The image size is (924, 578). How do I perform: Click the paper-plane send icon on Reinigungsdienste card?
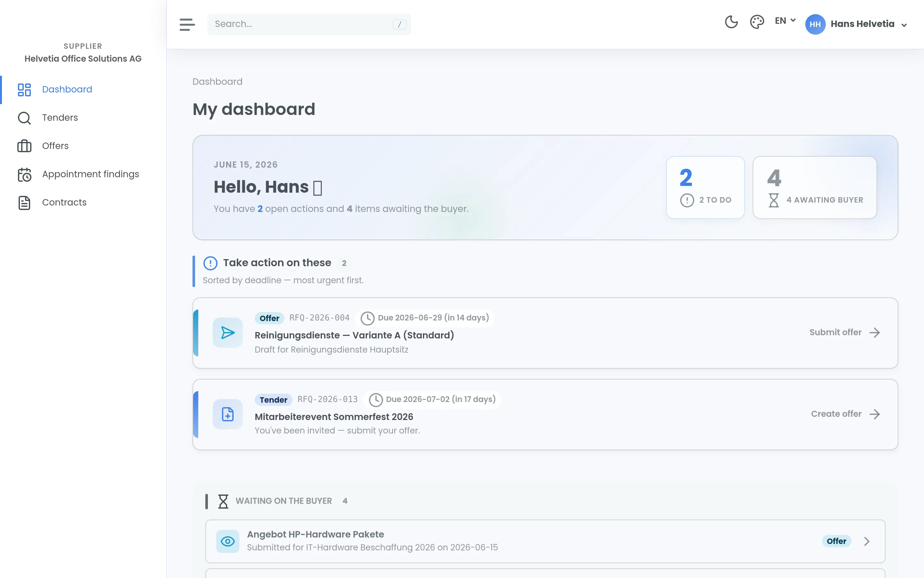coord(227,333)
